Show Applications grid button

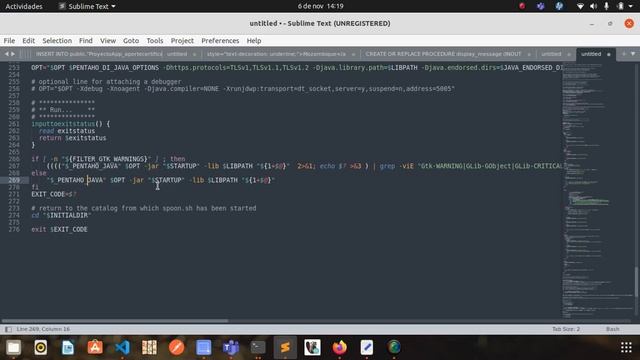tap(626, 347)
